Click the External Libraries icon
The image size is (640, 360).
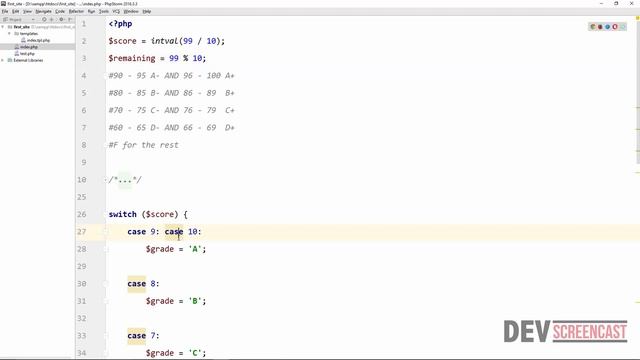tap(10, 60)
